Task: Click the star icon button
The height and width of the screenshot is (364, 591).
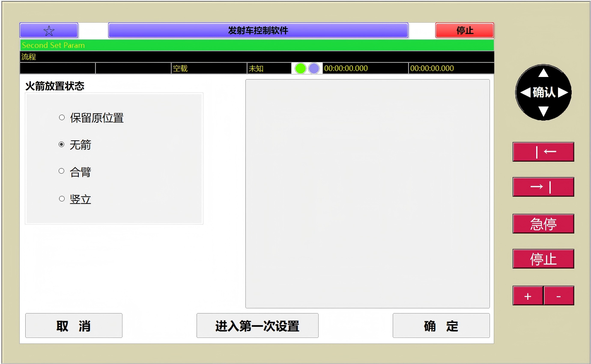Action: tap(49, 30)
